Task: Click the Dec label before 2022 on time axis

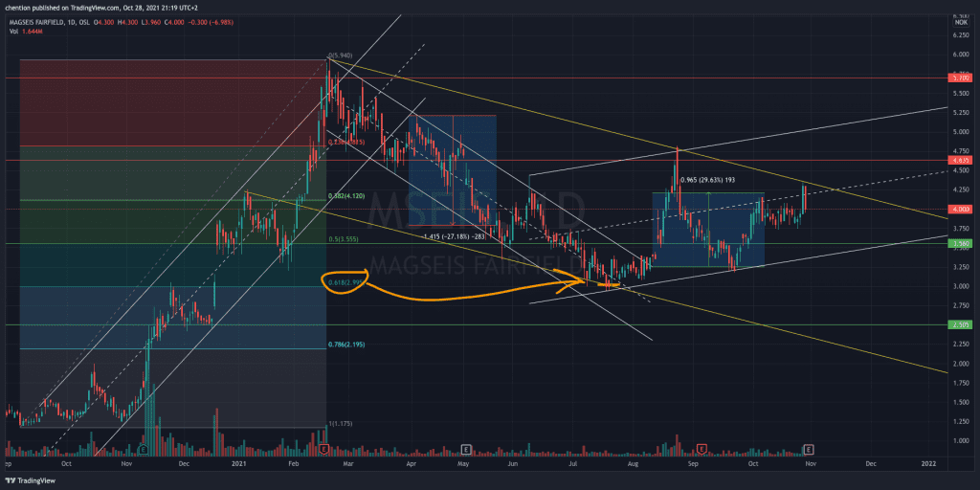Action: (871, 464)
